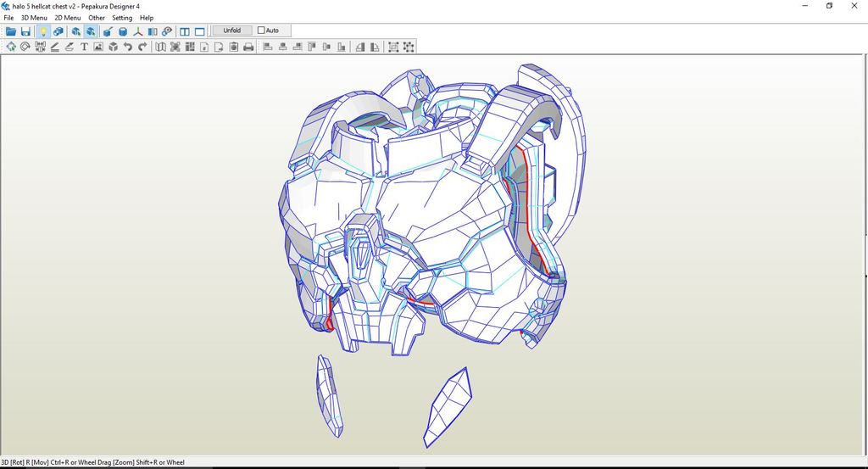
Task: Open the 3D Menu
Action: [34, 18]
